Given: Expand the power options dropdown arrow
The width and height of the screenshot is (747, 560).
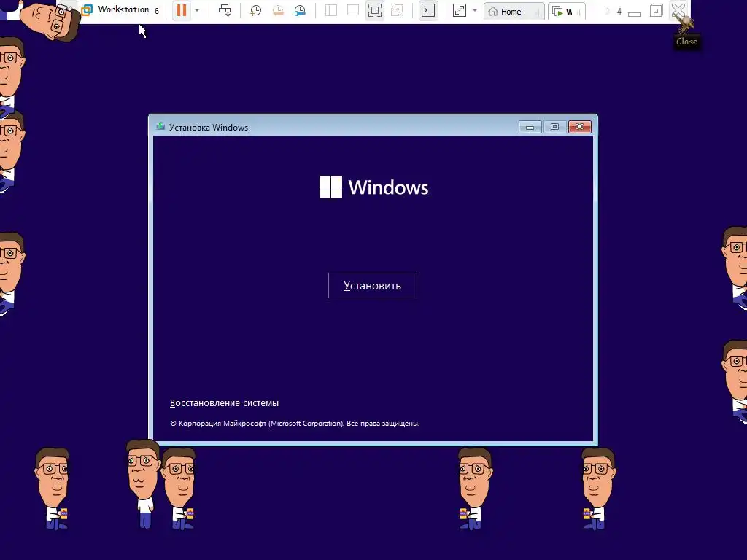Looking at the screenshot, I should point(197,10).
